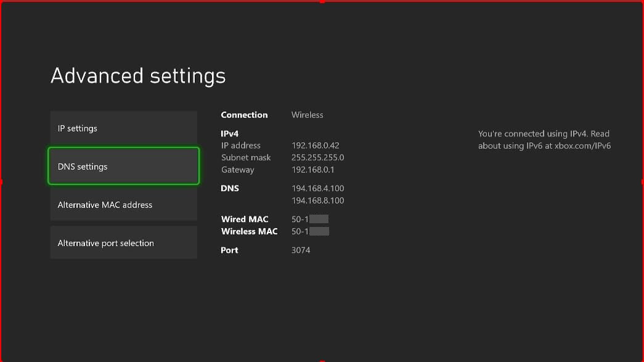The height and width of the screenshot is (362, 644).
Task: Select primary DNS 194.168.4.100
Action: [x=317, y=188]
